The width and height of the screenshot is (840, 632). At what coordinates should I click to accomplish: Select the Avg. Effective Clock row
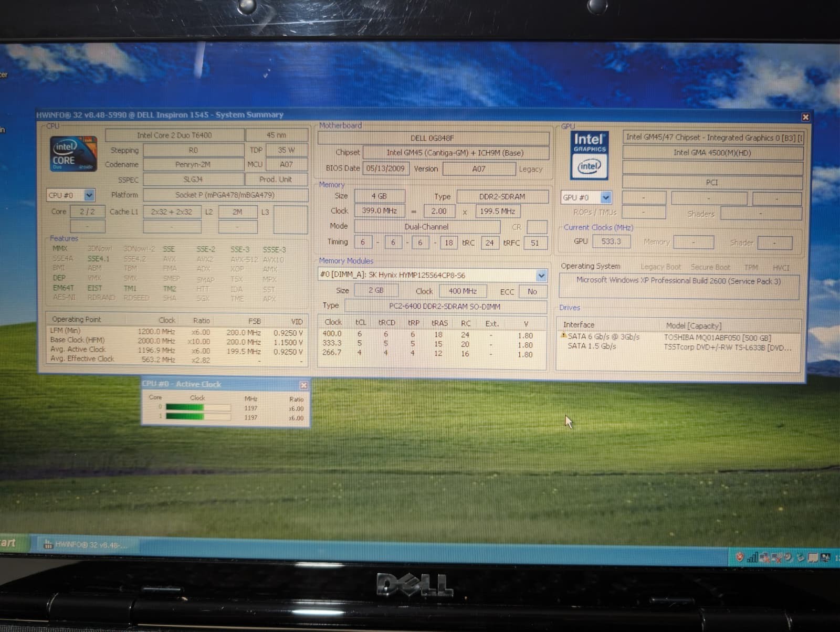177,360
